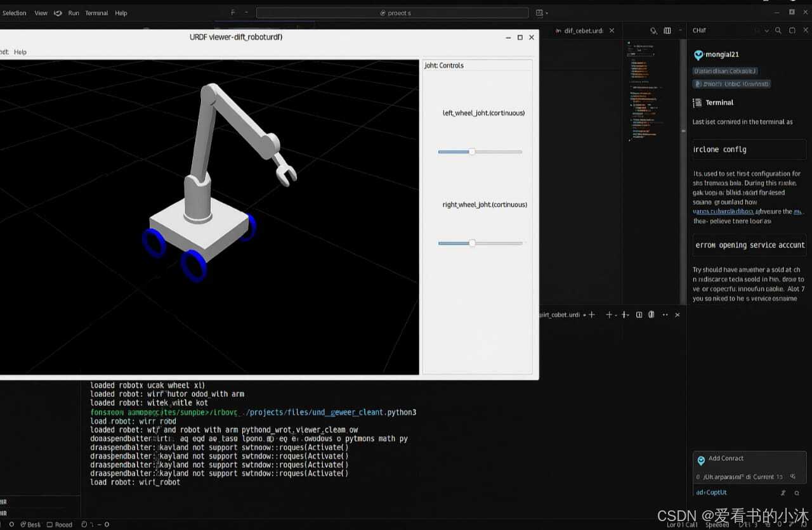The height and width of the screenshot is (530, 812).
Task: Click the Terminal list icon in the chat
Action: click(x=697, y=102)
